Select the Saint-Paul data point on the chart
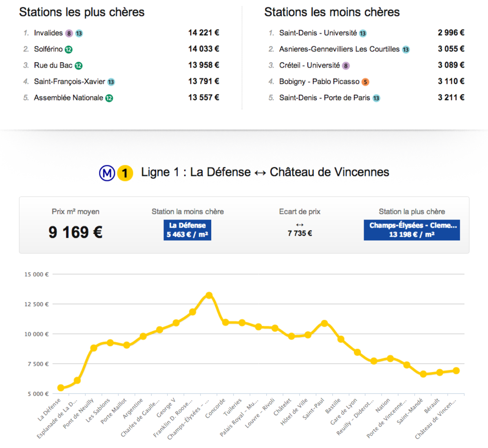Screen dimensions: 488x448 click(x=325, y=323)
